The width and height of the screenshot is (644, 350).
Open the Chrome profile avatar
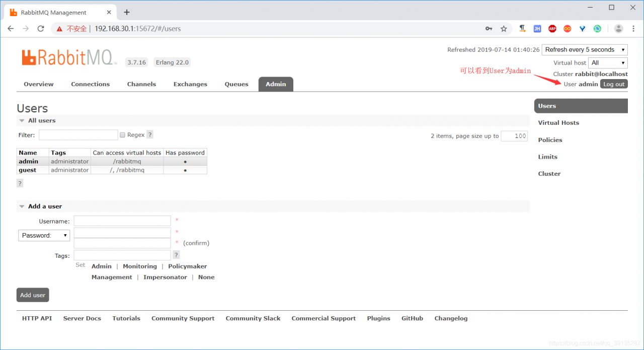coord(619,29)
